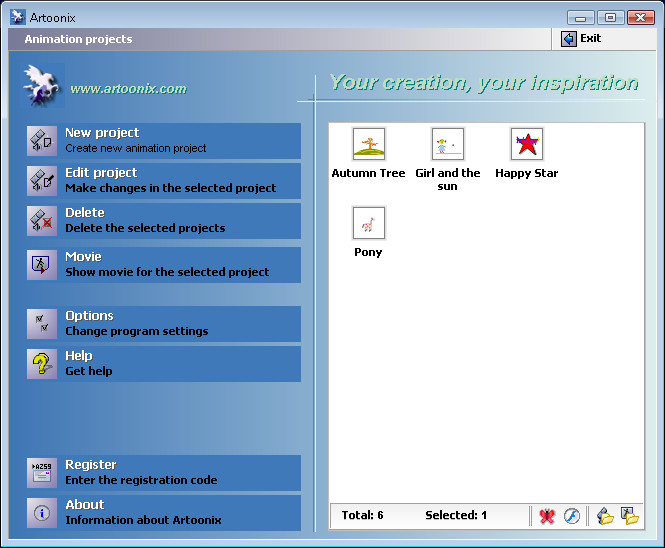This screenshot has height=548, width=665.
Task: Click the movie folder icon at far right
Action: 630,516
